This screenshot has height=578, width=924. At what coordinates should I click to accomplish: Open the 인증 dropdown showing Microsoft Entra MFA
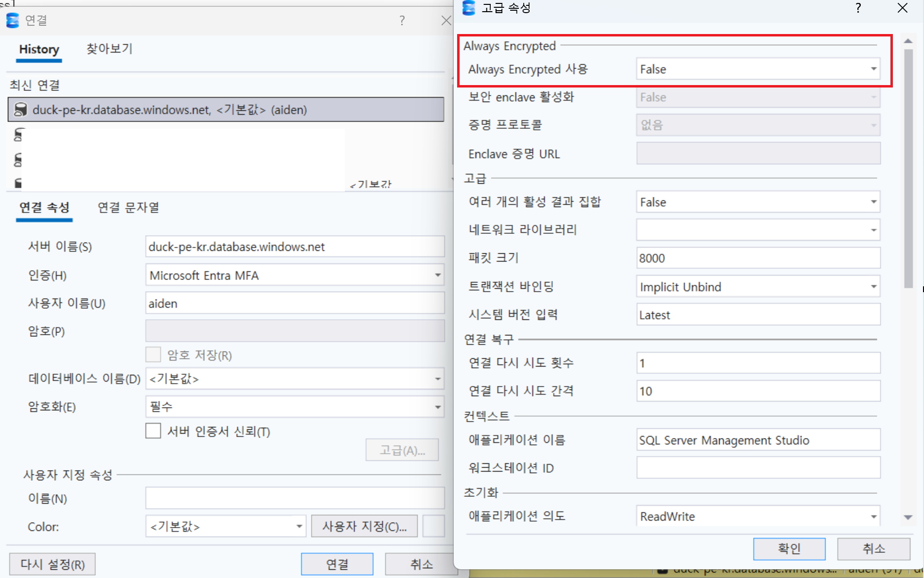[x=295, y=275]
